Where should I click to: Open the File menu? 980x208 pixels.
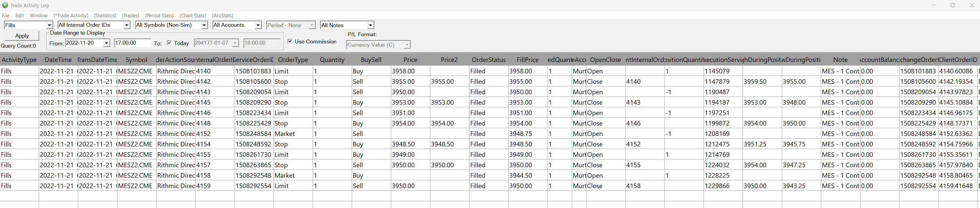pos(6,16)
